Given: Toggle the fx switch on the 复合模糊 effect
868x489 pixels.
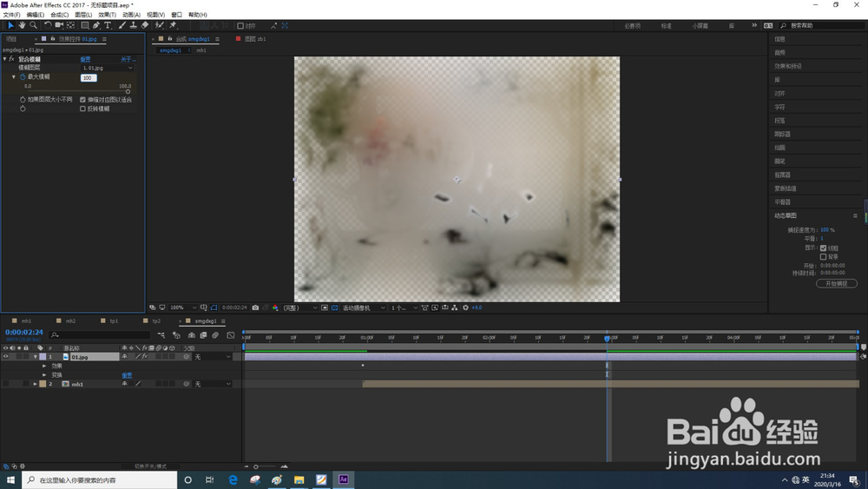Looking at the screenshot, I should point(11,59).
